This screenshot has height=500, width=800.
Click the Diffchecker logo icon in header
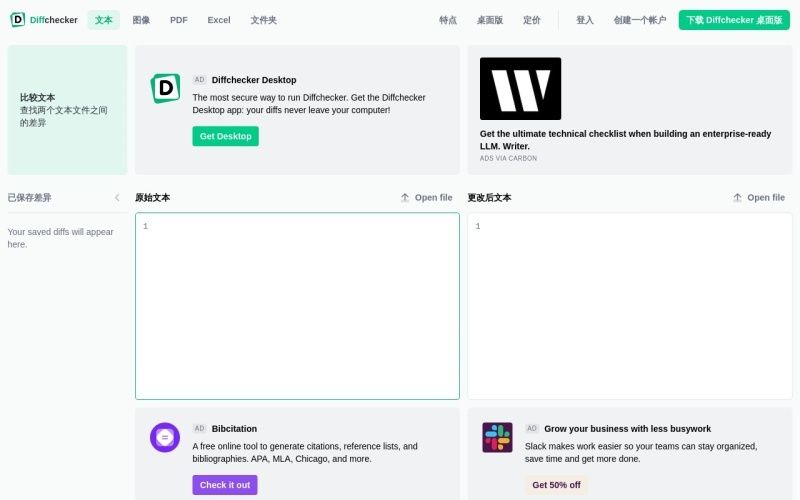tap(17, 20)
